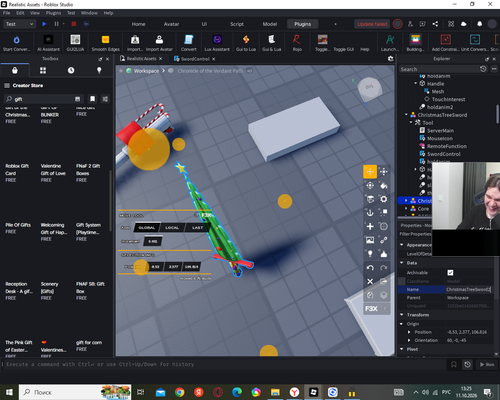
Task: Click the F3X delete X icon
Action: click(370, 282)
